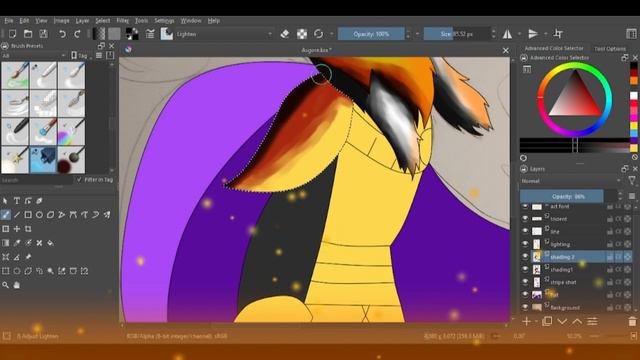
Task: Select the Move tool
Action: (17, 229)
